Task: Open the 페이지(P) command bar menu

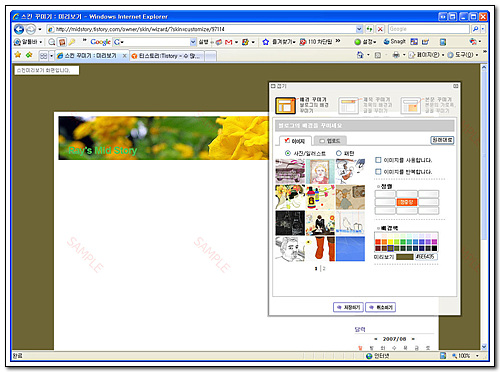Action: [x=427, y=55]
